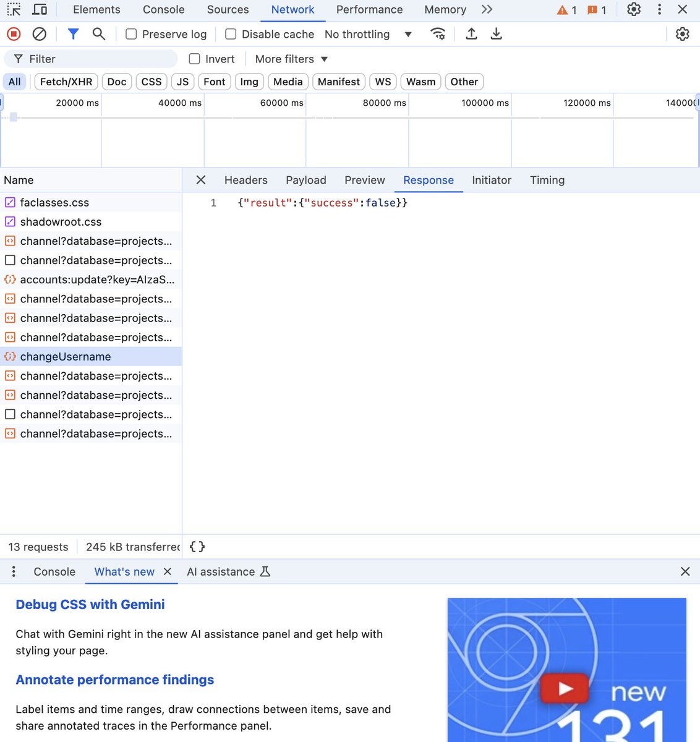Close the bottom drawer panel

[x=685, y=571]
